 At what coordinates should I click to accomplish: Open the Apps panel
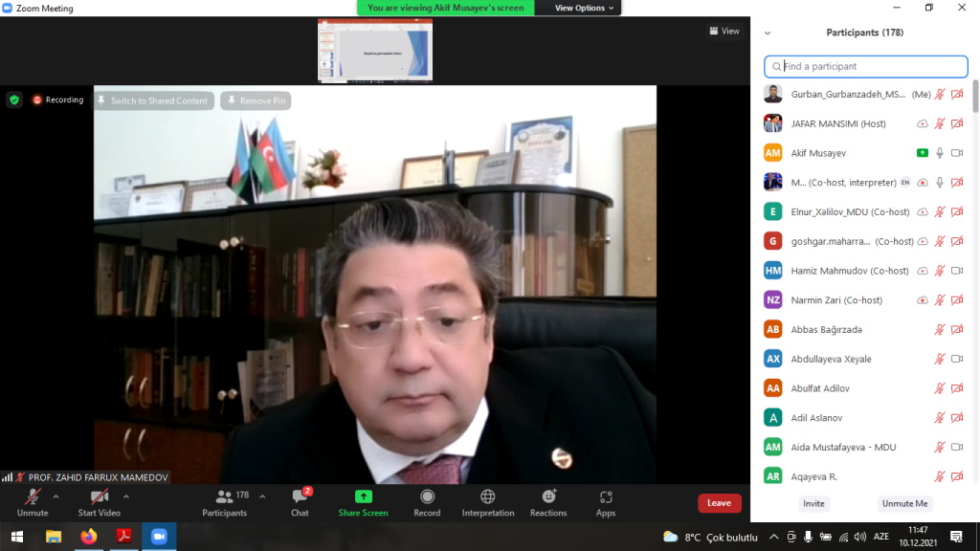coord(606,503)
